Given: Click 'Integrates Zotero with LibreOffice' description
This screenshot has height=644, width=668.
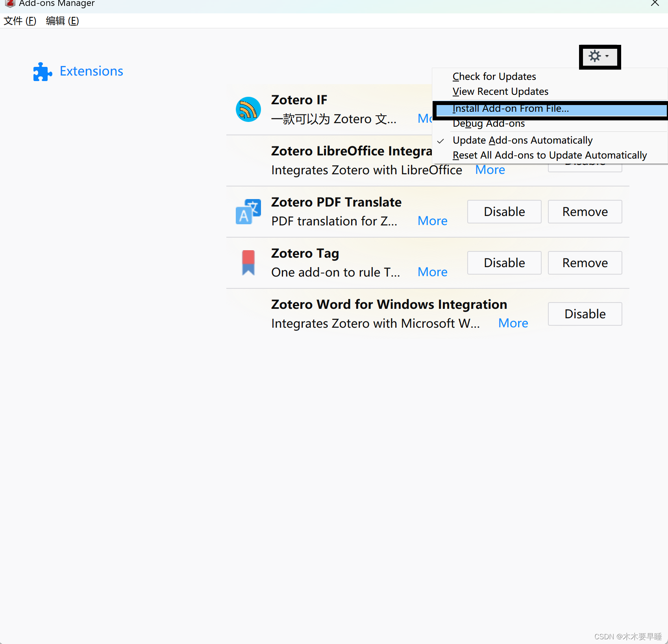Looking at the screenshot, I should pos(367,170).
